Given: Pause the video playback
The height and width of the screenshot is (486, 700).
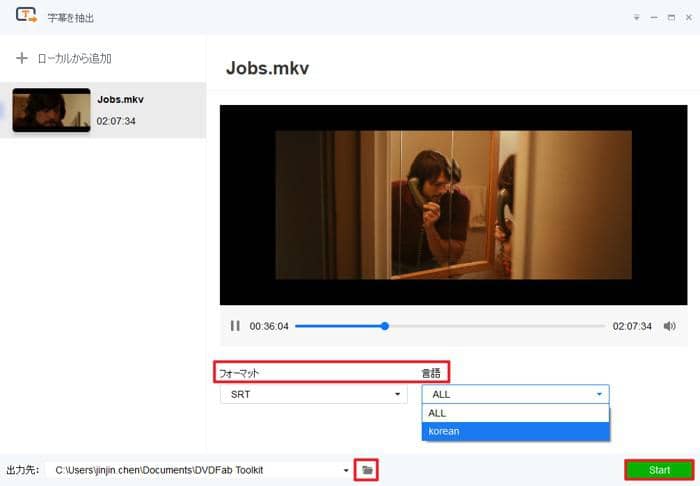Looking at the screenshot, I should coord(235,326).
